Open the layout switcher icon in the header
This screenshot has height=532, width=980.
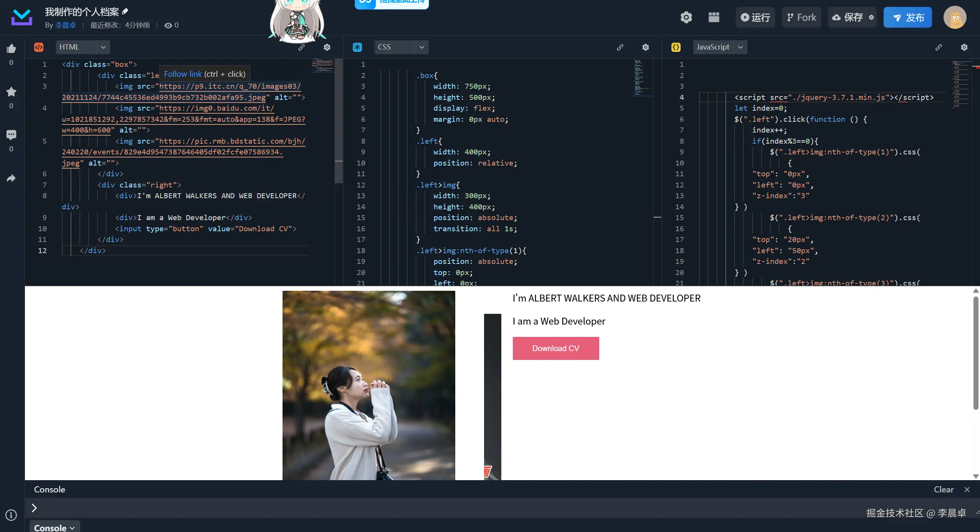click(x=714, y=17)
